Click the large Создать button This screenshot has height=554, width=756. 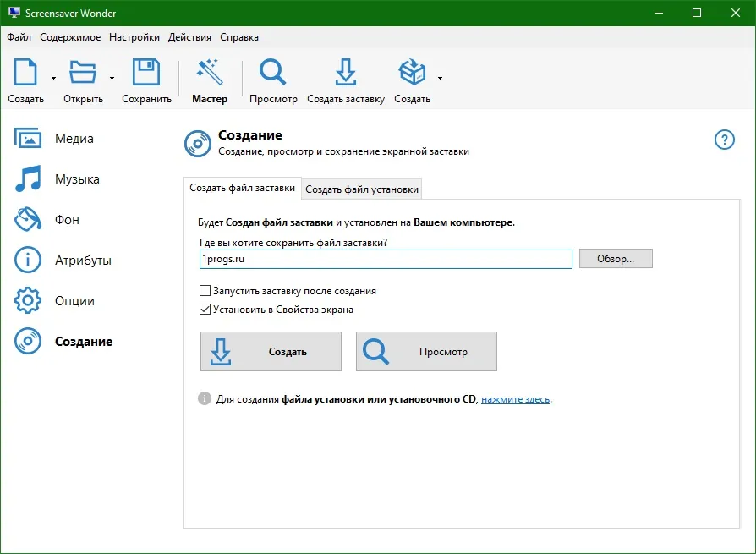pyautogui.click(x=271, y=352)
